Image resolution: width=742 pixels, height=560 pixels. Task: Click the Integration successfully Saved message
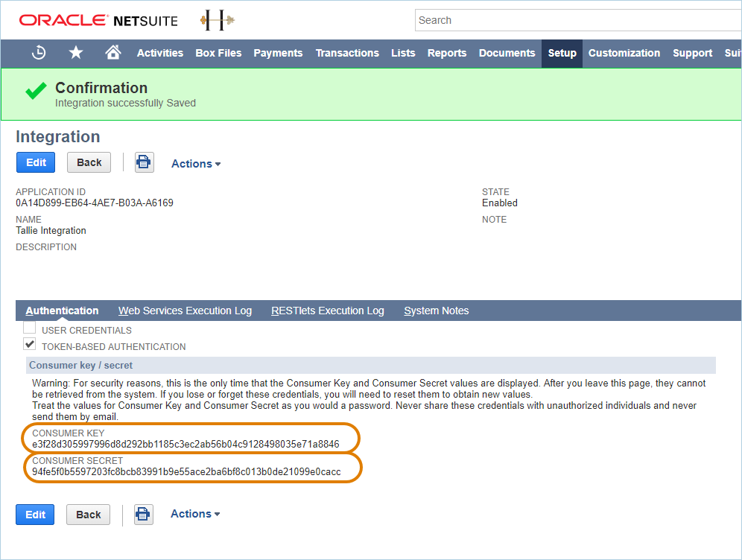125,103
